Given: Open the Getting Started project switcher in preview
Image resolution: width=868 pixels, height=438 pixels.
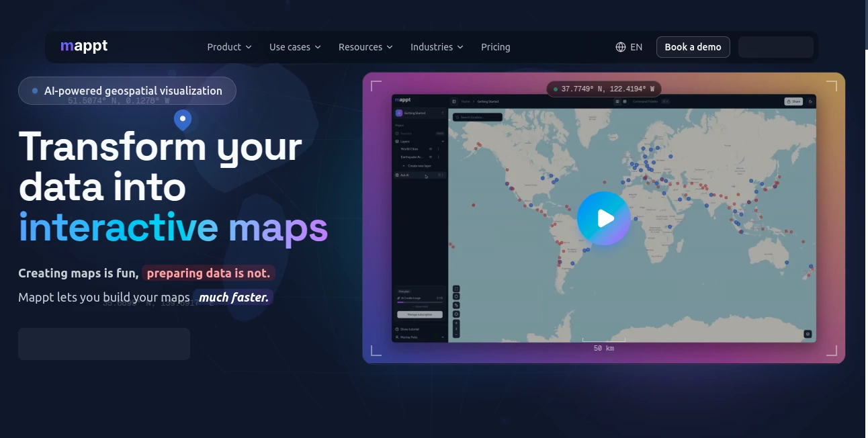Looking at the screenshot, I should pos(419,113).
